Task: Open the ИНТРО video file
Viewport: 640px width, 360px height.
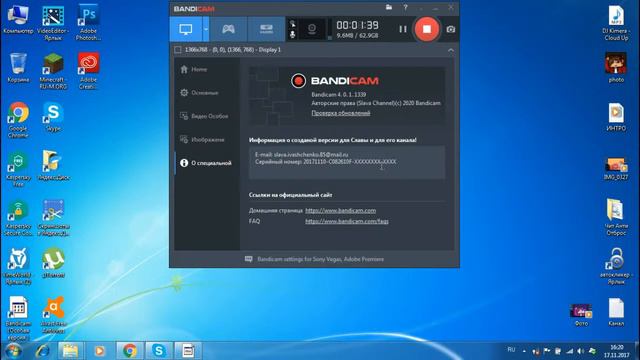Action: pos(616,117)
